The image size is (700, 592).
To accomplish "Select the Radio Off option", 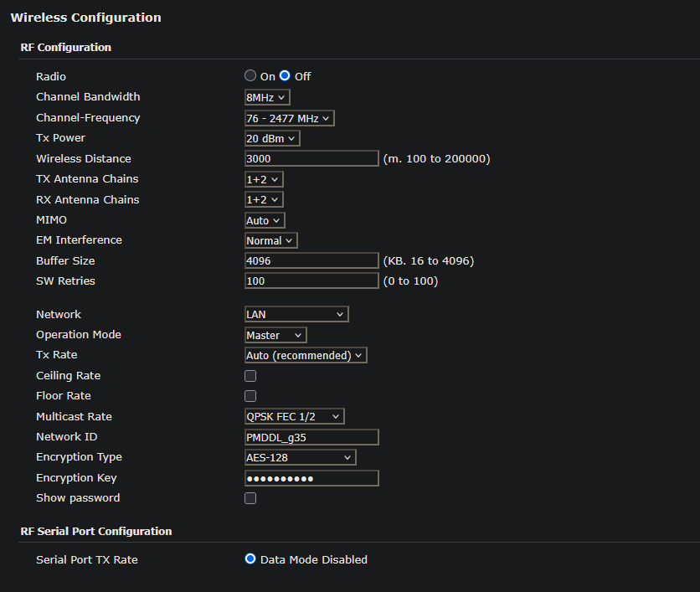I will 285,76.
